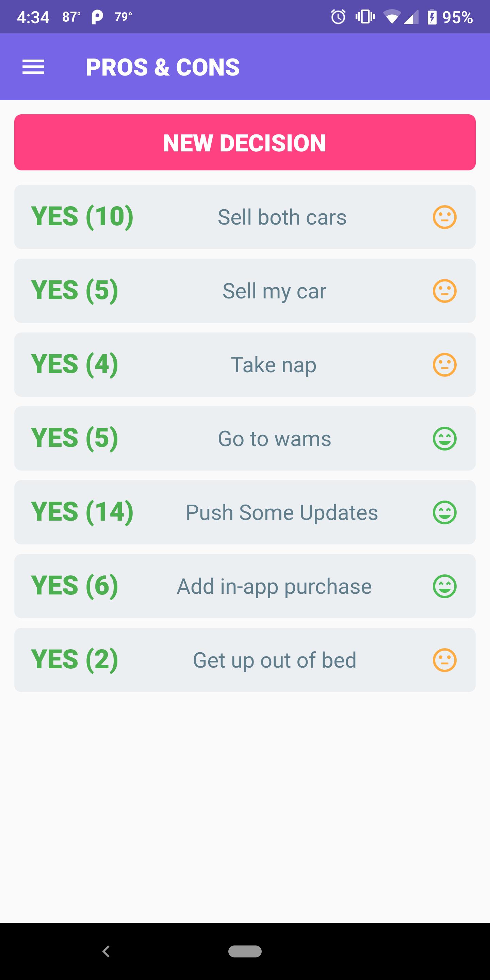
Task: Tap the happy face icon for Add in-app purchase
Action: (x=444, y=586)
